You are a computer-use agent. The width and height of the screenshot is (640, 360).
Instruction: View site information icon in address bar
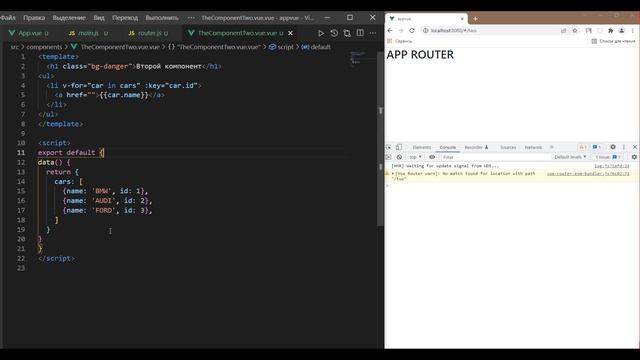(x=425, y=31)
